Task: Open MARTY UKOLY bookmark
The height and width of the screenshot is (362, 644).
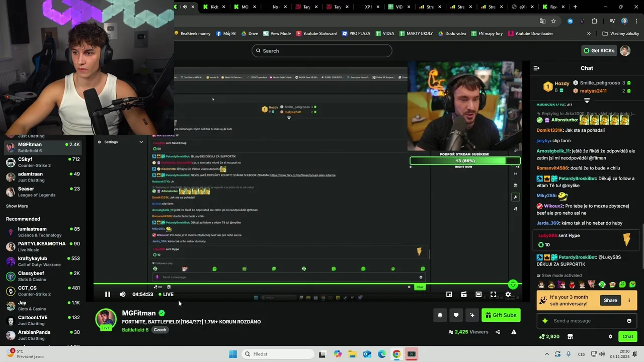Action: [416, 34]
